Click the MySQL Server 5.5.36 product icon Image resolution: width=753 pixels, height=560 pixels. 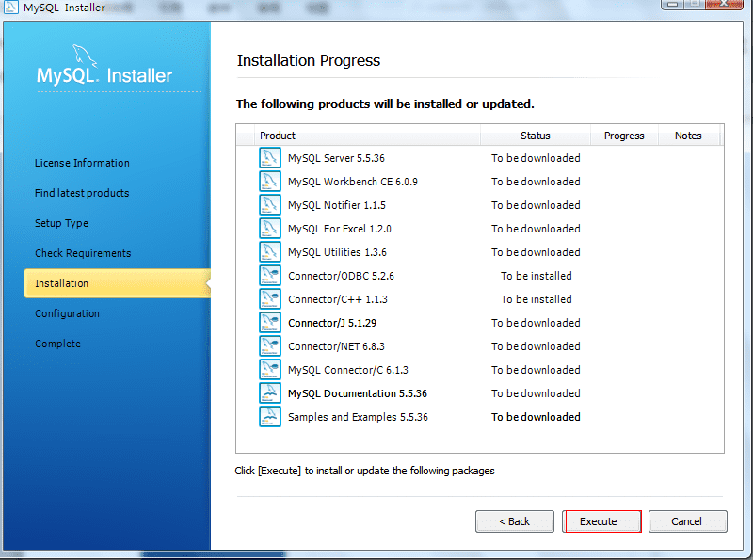(x=270, y=157)
